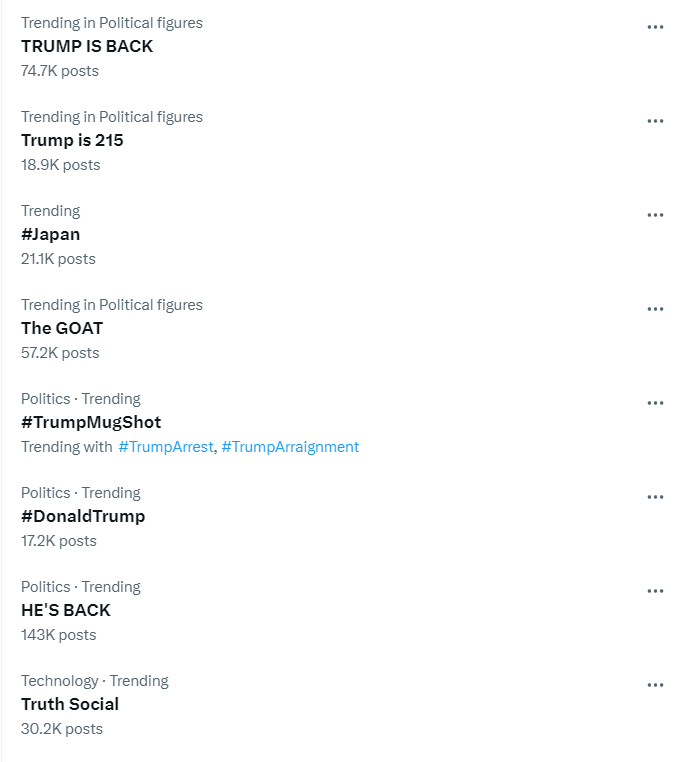Open more options for TRUMP IS BACK trend
Image resolution: width=682 pixels, height=762 pixels.
pyautogui.click(x=655, y=27)
